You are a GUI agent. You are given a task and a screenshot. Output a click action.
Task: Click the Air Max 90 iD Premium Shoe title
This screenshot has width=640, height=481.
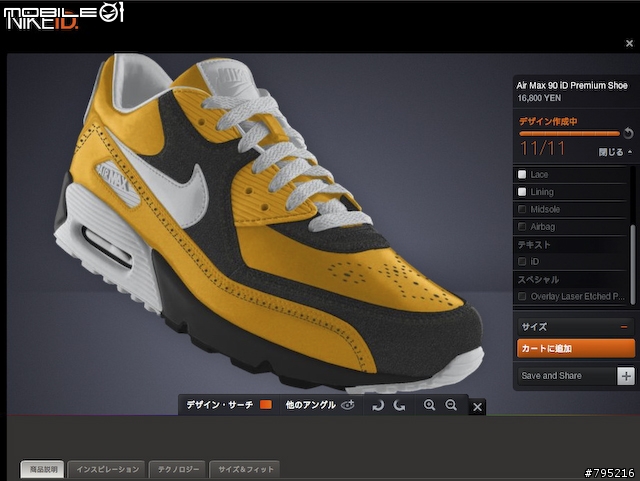[x=571, y=85]
